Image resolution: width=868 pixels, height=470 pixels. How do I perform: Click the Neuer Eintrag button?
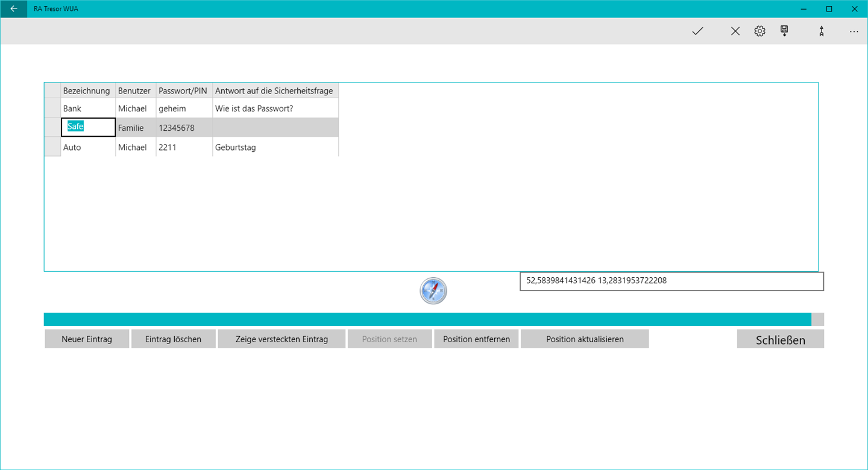click(87, 339)
